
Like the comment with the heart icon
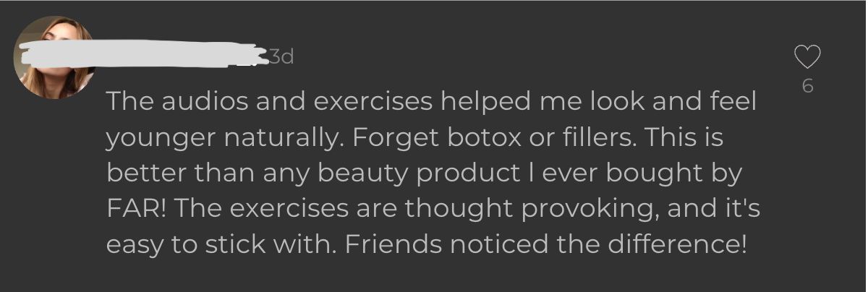pos(807,56)
